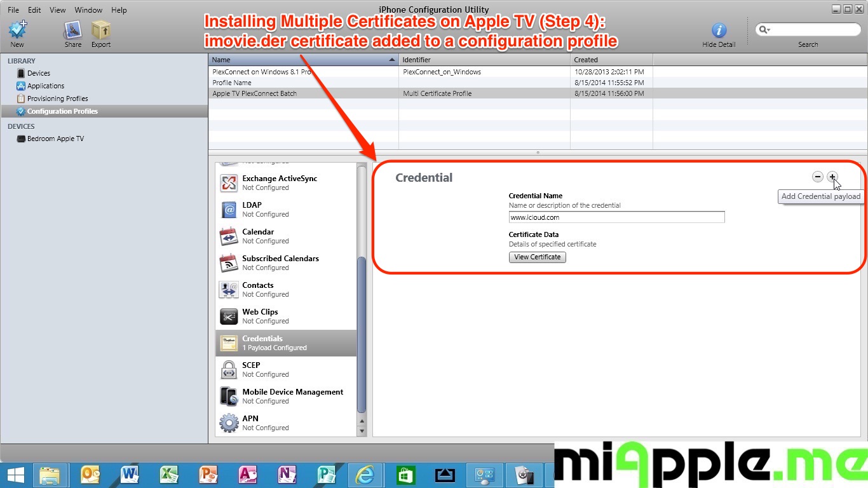Image resolution: width=868 pixels, height=488 pixels.
Task: Click the Export toolbar icon
Action: (x=100, y=30)
